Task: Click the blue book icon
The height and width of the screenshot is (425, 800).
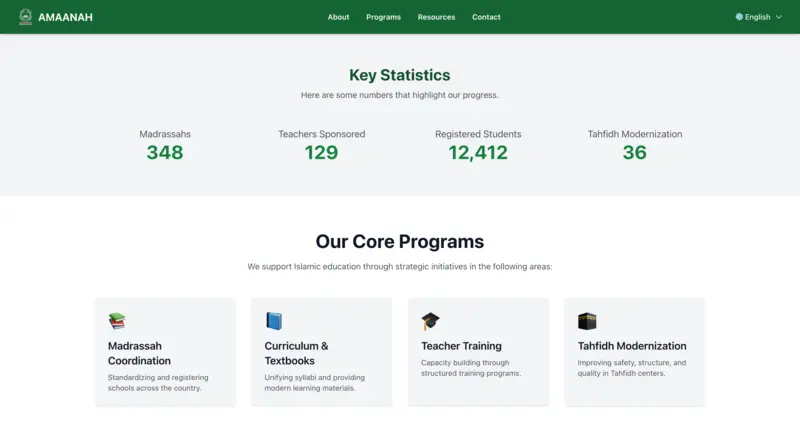Action: 274,321
